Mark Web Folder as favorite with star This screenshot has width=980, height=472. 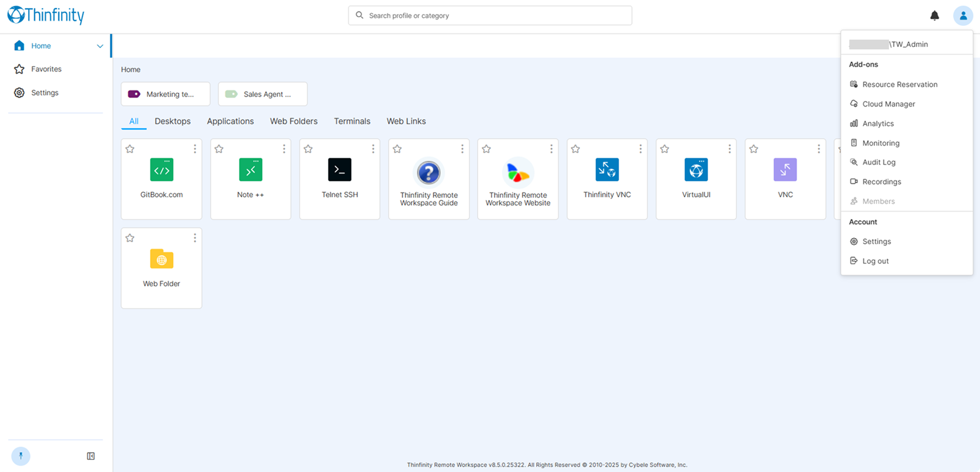(130, 238)
